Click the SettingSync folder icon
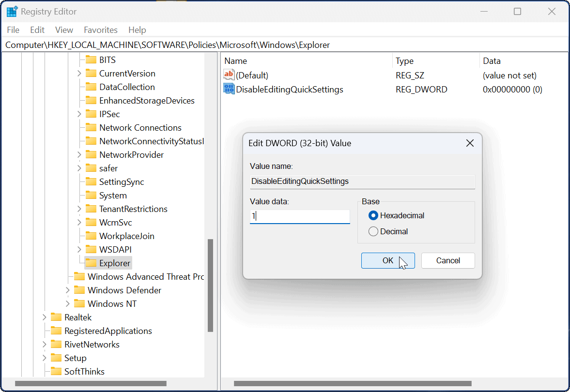The image size is (570, 392). click(91, 181)
